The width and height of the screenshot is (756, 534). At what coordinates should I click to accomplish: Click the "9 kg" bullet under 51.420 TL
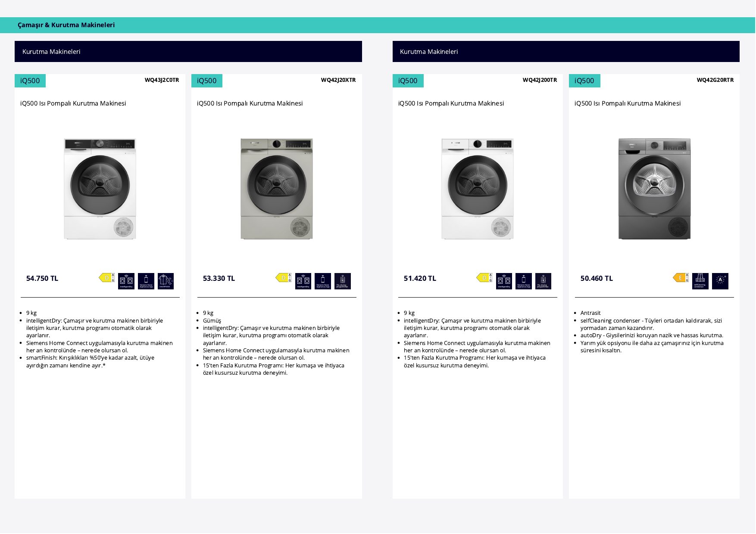point(409,313)
